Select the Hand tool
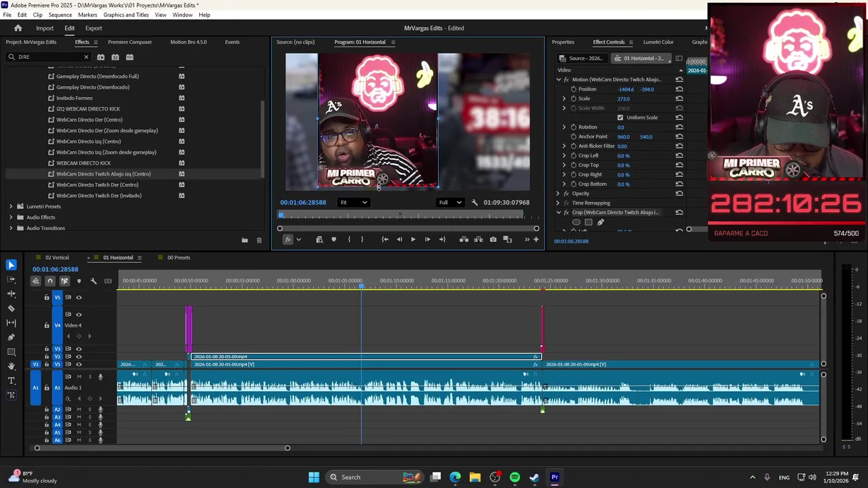 (x=11, y=366)
